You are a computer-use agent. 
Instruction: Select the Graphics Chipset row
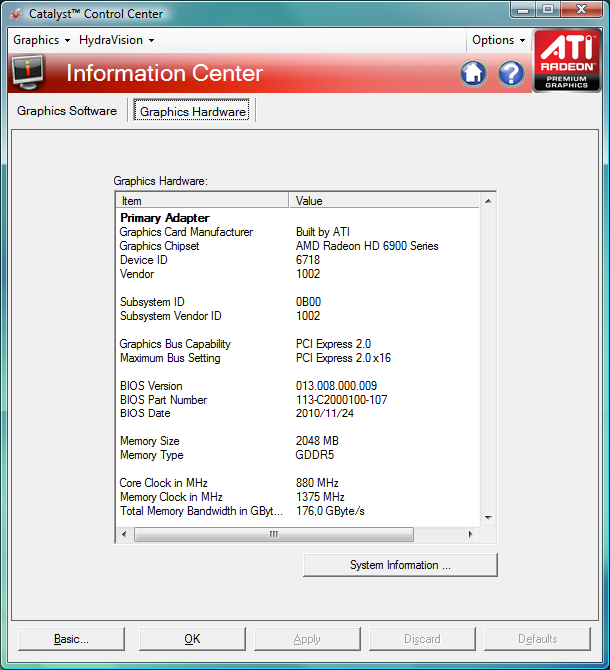(x=298, y=246)
